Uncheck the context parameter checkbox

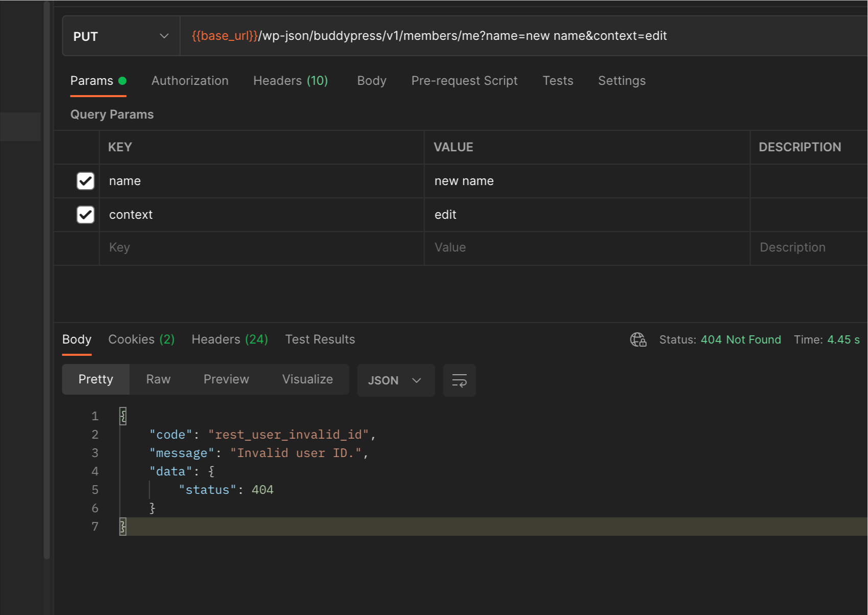point(85,215)
